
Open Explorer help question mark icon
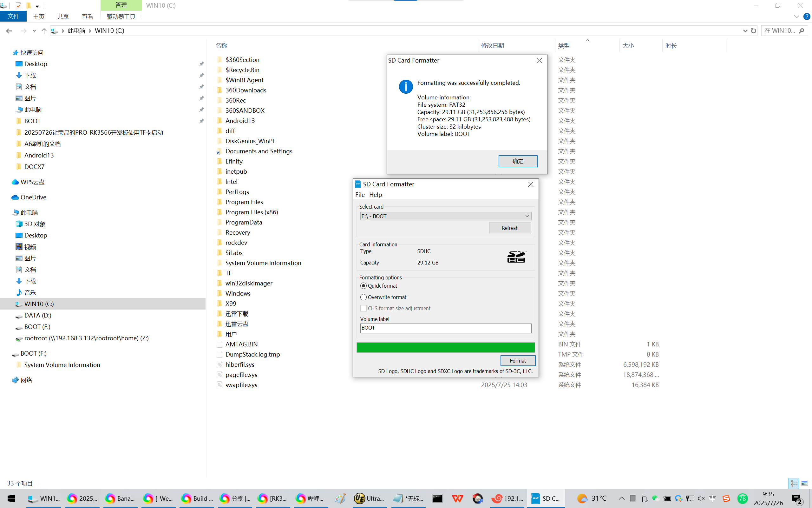point(807,17)
